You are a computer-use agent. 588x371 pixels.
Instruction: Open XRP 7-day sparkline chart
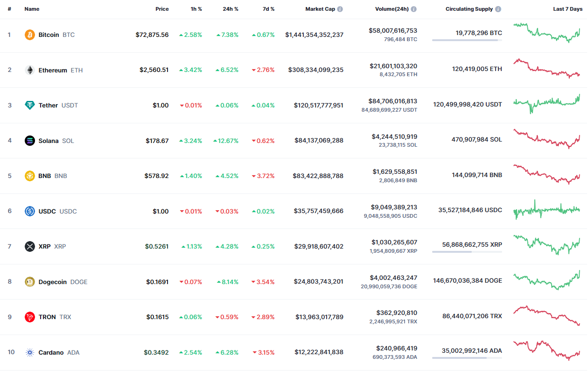tap(547, 244)
